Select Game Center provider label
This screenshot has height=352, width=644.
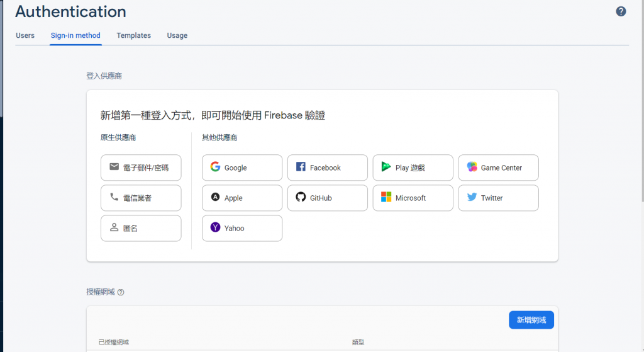(501, 167)
